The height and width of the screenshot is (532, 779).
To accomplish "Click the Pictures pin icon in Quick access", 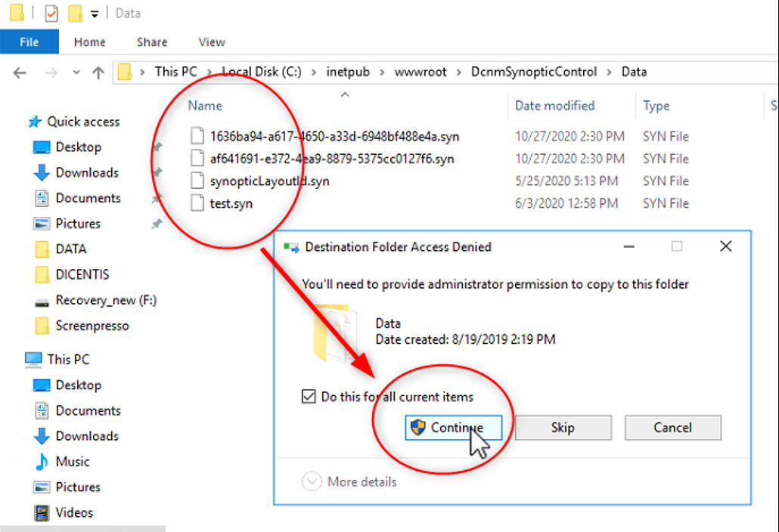I will pyautogui.click(x=157, y=224).
